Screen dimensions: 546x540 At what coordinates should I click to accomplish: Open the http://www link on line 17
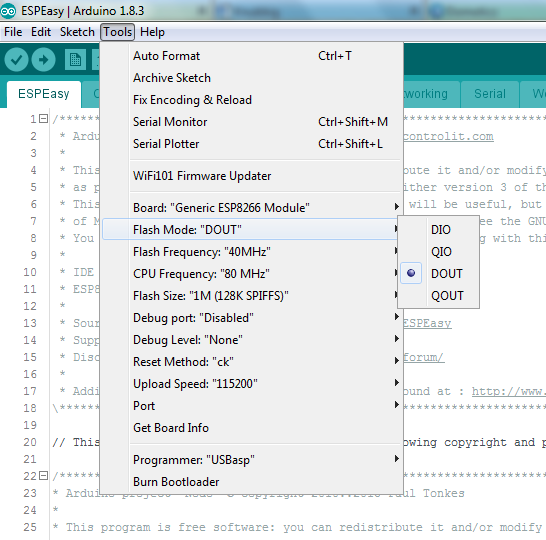[x=508, y=391]
